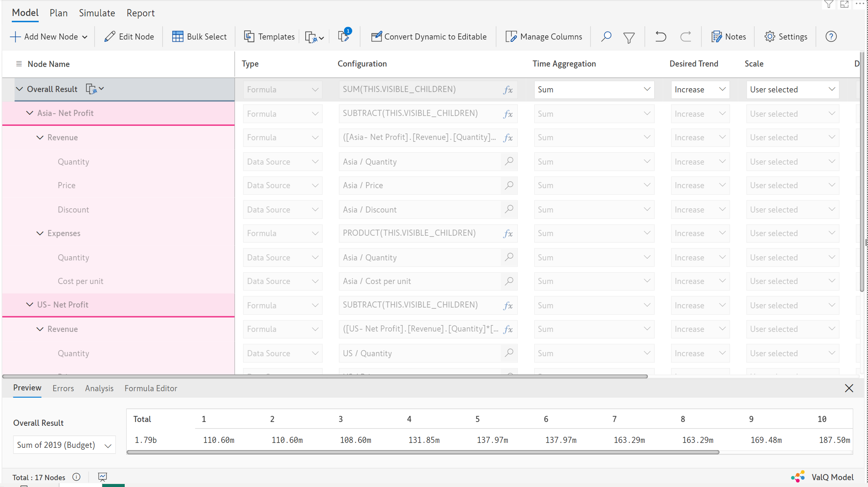Click the help question mark icon
Image resolution: width=868 pixels, height=487 pixels.
(x=831, y=36)
